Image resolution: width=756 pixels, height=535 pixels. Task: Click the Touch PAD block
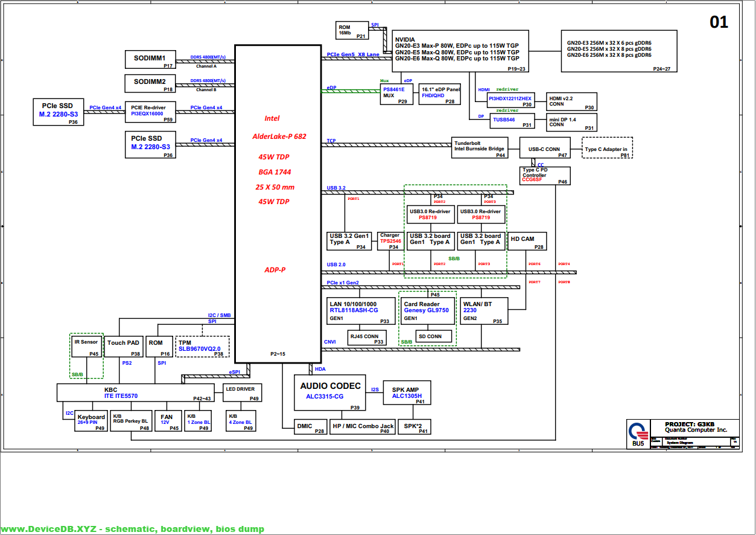[125, 347]
